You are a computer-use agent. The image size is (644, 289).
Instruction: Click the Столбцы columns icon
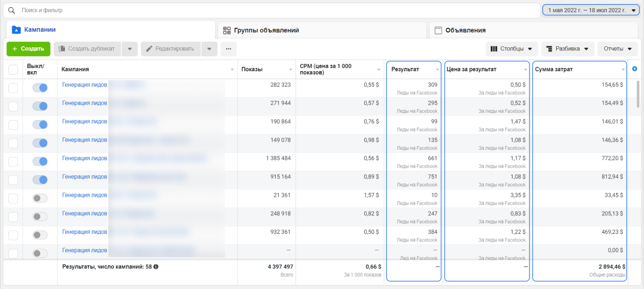click(x=494, y=49)
